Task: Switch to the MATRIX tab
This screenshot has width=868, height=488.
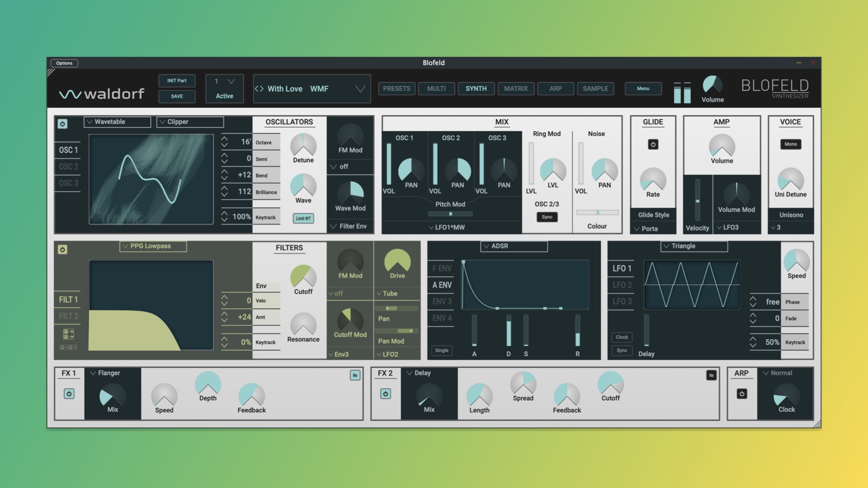Action: click(515, 89)
